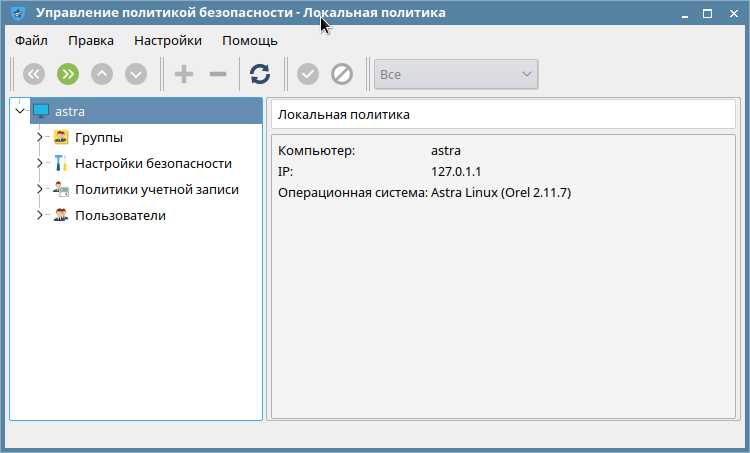This screenshot has height=453, width=750.
Task: Maximize the window
Action: [x=707, y=14]
